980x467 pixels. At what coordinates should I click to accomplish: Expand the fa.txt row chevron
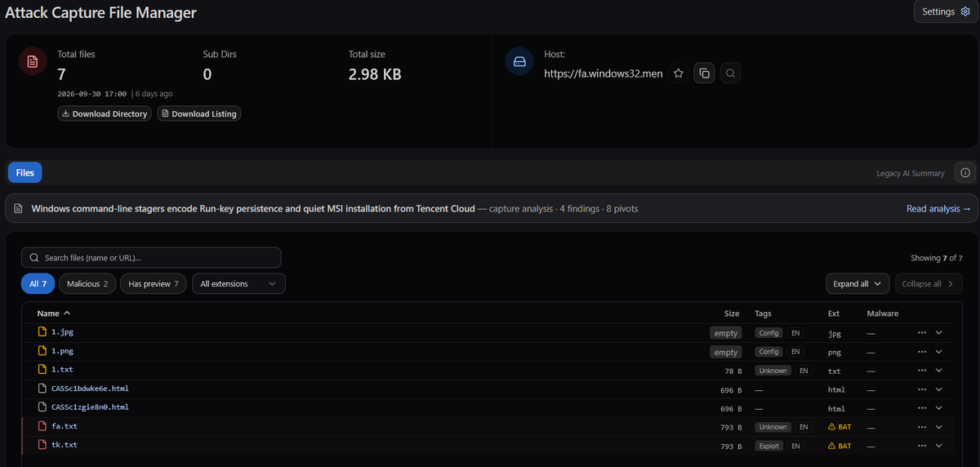(939, 426)
